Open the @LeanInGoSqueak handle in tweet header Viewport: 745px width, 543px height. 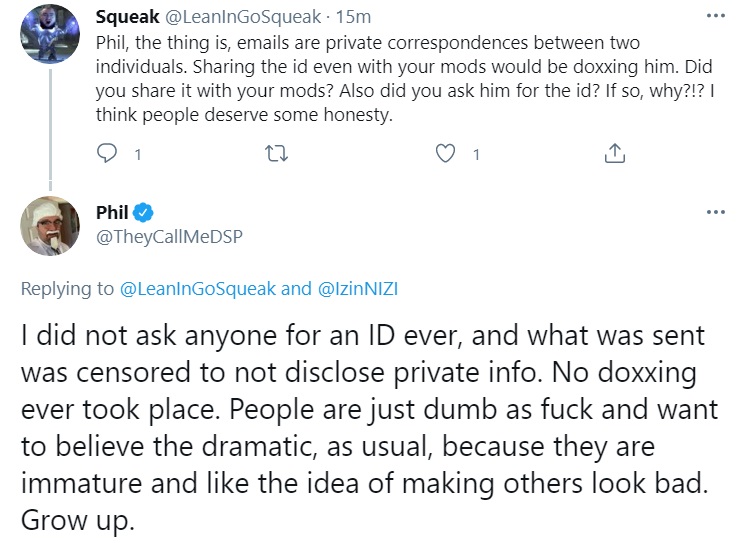tap(242, 17)
